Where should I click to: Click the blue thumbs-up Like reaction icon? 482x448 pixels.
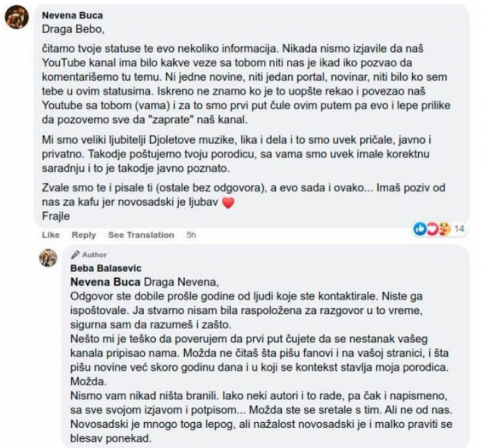[x=420, y=229]
